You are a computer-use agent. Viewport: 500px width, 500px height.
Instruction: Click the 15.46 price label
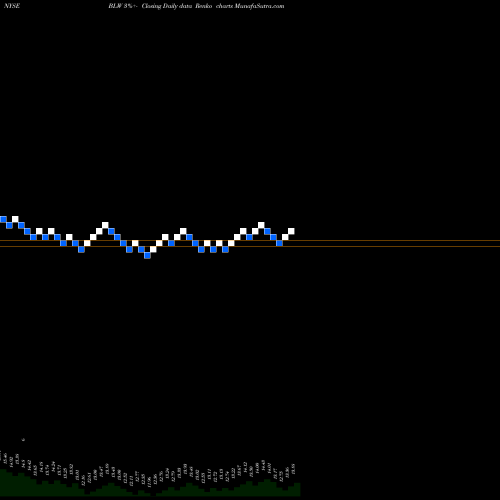[5, 458]
